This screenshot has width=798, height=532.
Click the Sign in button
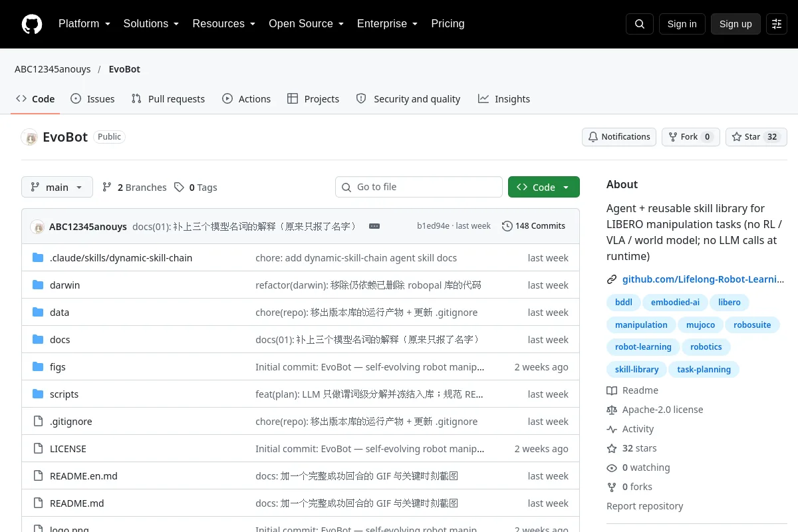pyautogui.click(x=682, y=24)
